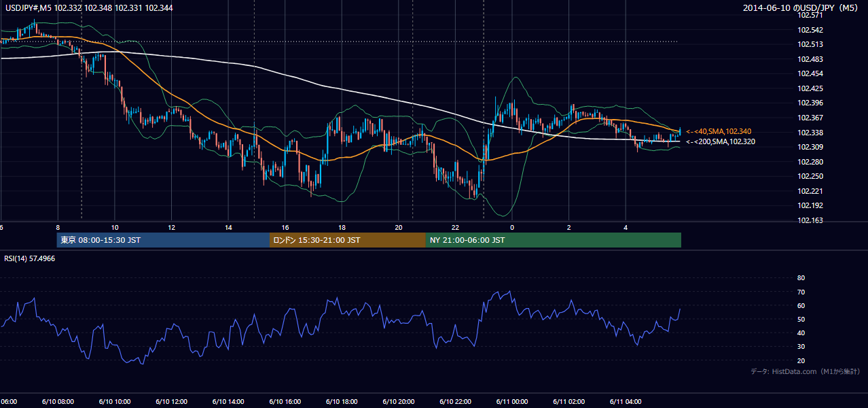Click the 2014-06-10 USD/JPY (M5) chart title

(801, 8)
